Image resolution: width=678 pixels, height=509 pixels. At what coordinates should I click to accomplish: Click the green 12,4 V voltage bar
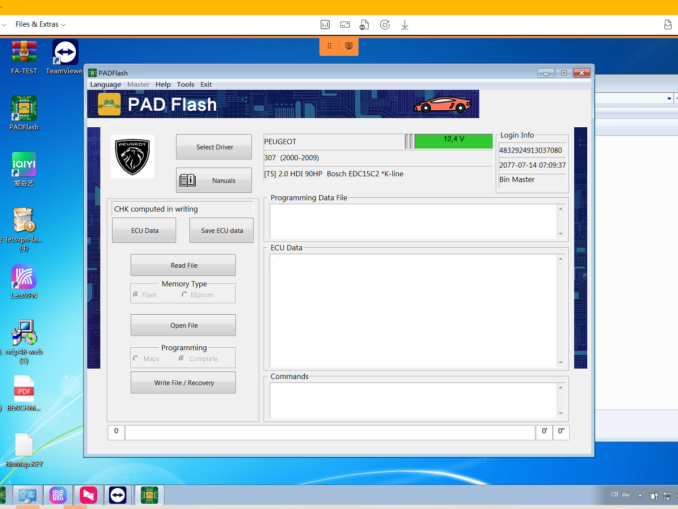pyautogui.click(x=453, y=140)
